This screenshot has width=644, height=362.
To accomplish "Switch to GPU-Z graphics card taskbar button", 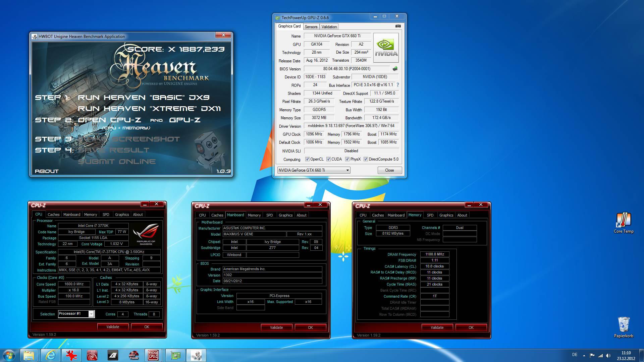I will point(175,355).
